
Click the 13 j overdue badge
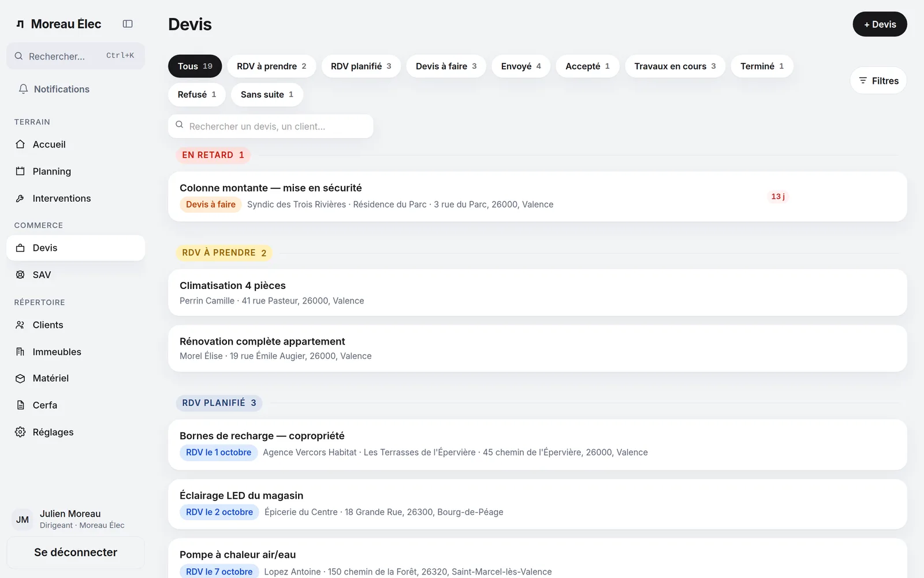(x=778, y=197)
